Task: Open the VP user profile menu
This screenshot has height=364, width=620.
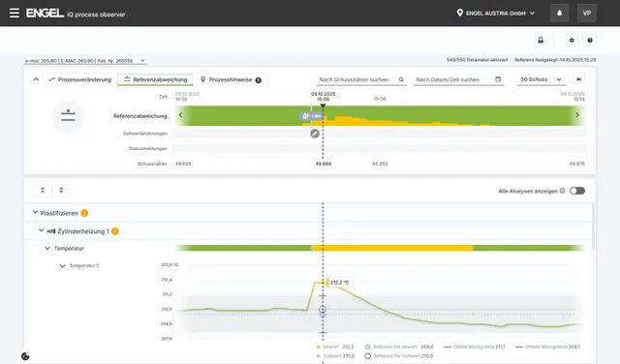Action: click(x=587, y=13)
